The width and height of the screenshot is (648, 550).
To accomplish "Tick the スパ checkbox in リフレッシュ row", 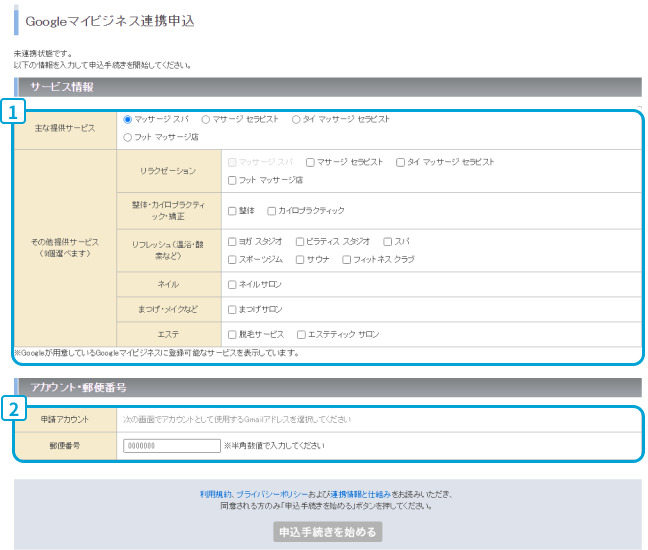I will coord(388,242).
